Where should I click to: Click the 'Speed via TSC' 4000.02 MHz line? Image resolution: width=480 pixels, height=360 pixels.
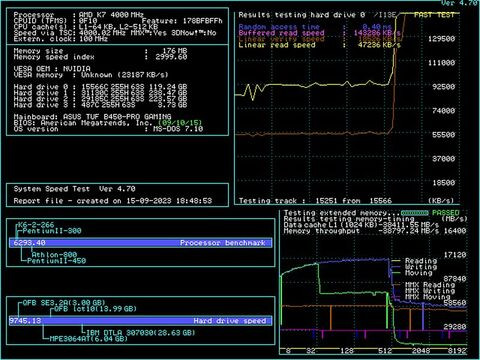115,33
